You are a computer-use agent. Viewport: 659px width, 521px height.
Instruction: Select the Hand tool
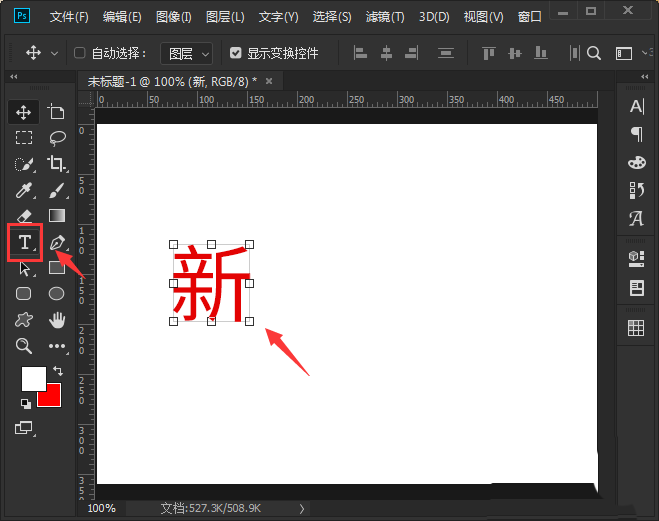56,320
